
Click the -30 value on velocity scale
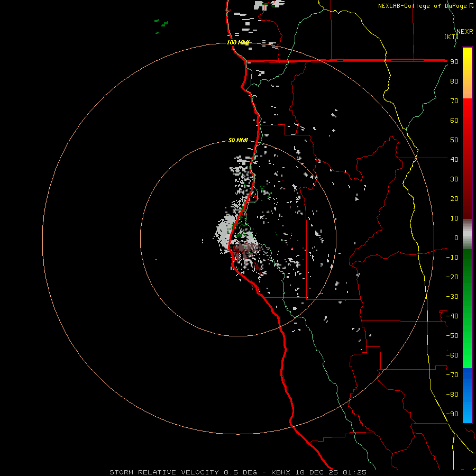452,297
